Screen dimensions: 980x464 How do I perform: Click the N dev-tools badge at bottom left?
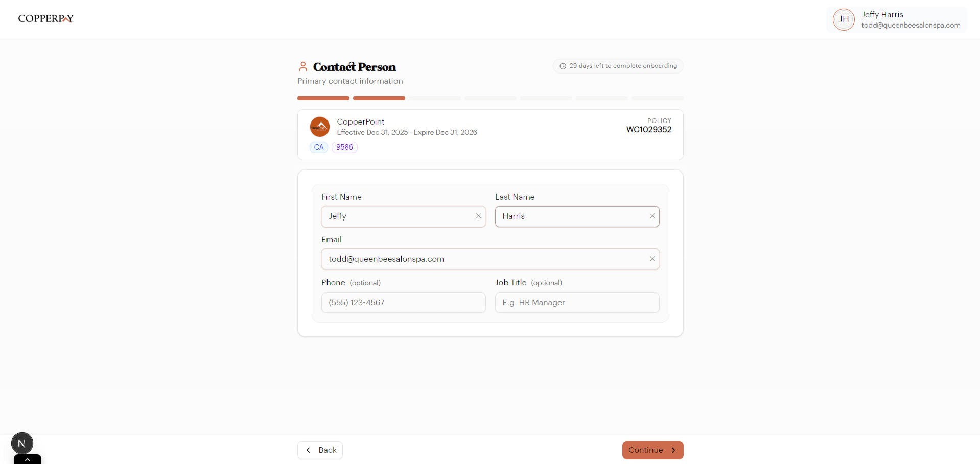(21, 443)
